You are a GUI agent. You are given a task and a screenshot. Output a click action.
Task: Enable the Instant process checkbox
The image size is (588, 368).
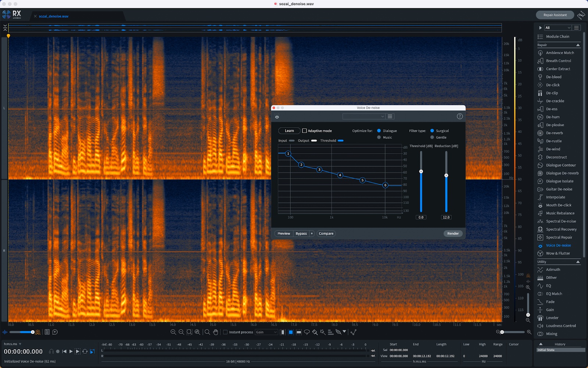pos(225,332)
